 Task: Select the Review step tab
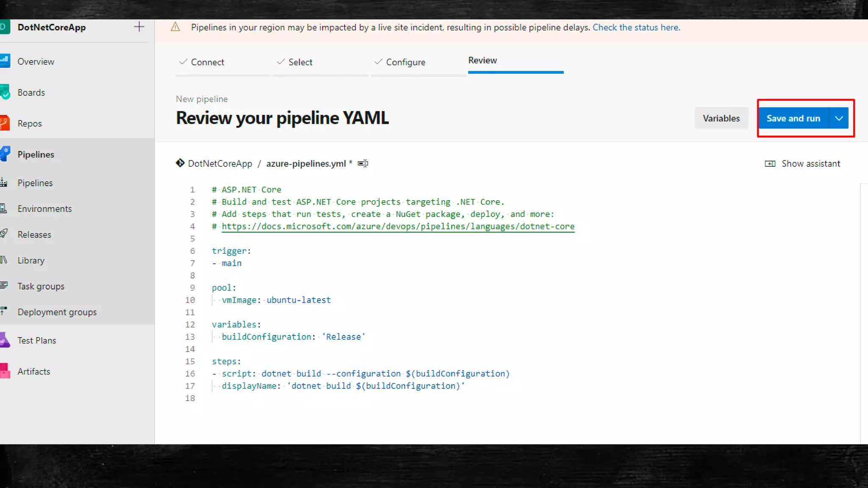483,61
